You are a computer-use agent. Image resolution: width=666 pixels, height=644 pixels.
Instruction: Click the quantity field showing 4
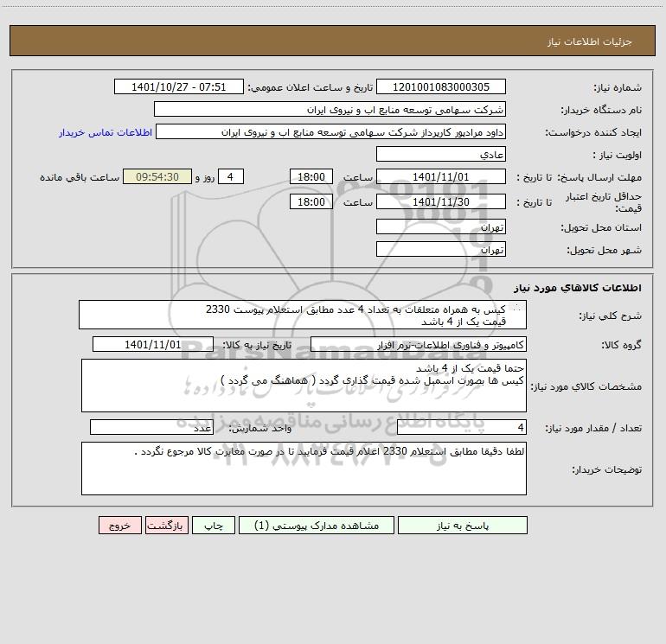(462, 428)
